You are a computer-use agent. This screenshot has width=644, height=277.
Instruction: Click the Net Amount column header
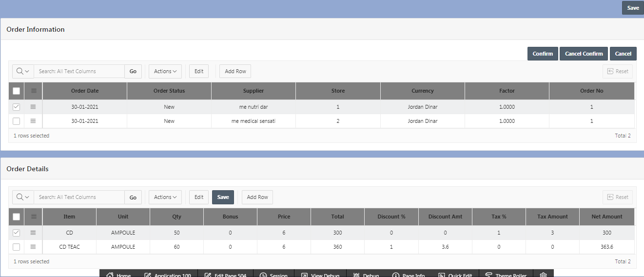(606, 217)
